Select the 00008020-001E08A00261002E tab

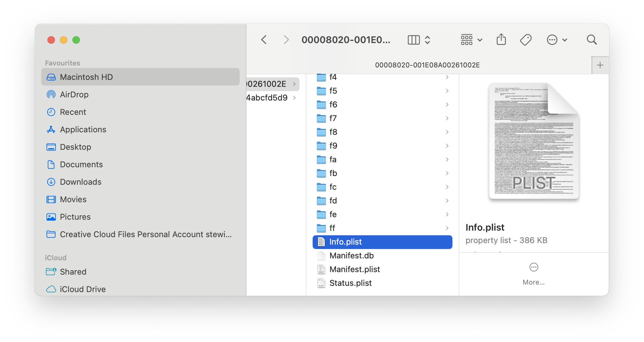point(427,65)
